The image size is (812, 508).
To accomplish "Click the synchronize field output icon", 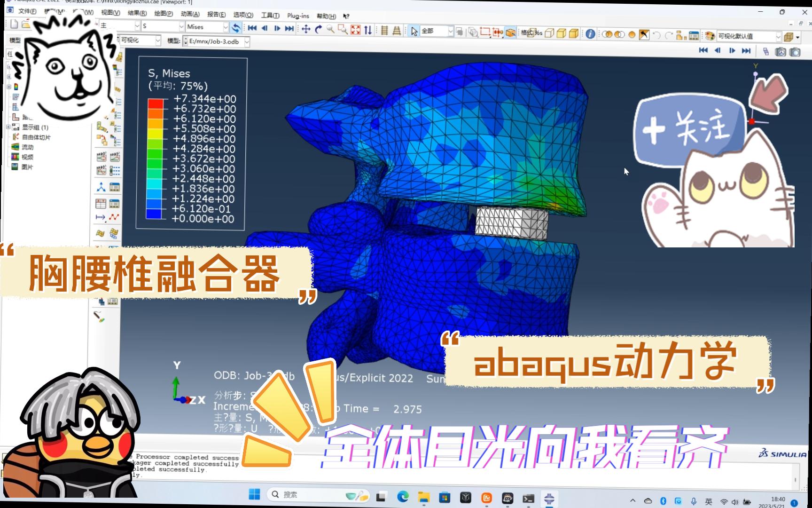I will click(236, 28).
